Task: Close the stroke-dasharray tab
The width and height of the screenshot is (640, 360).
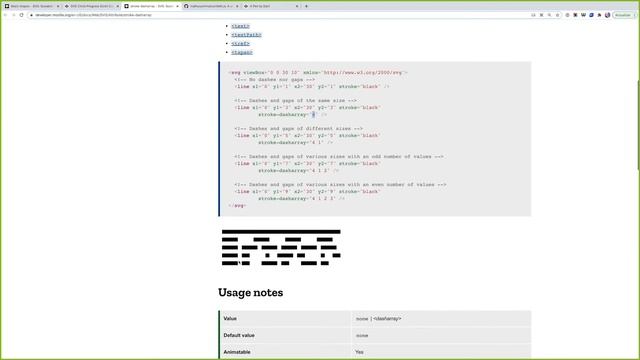Action: click(177, 6)
